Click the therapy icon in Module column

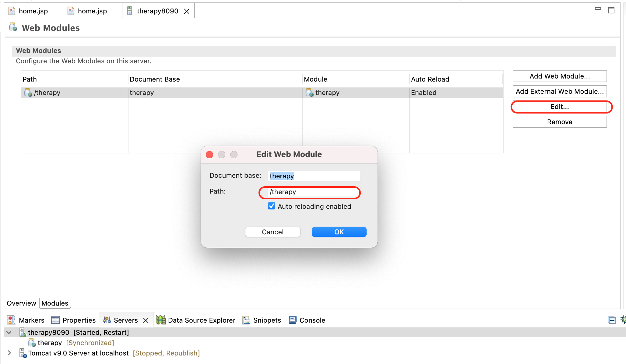click(x=309, y=93)
